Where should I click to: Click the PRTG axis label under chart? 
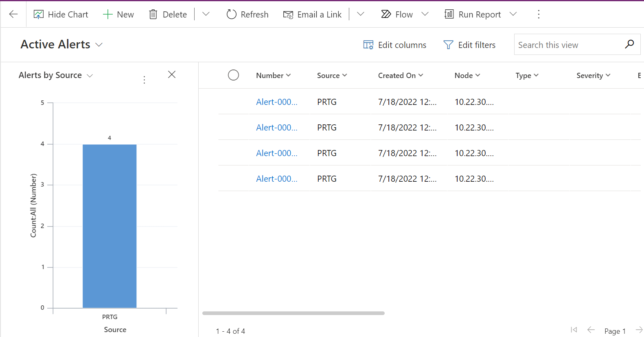(x=110, y=317)
